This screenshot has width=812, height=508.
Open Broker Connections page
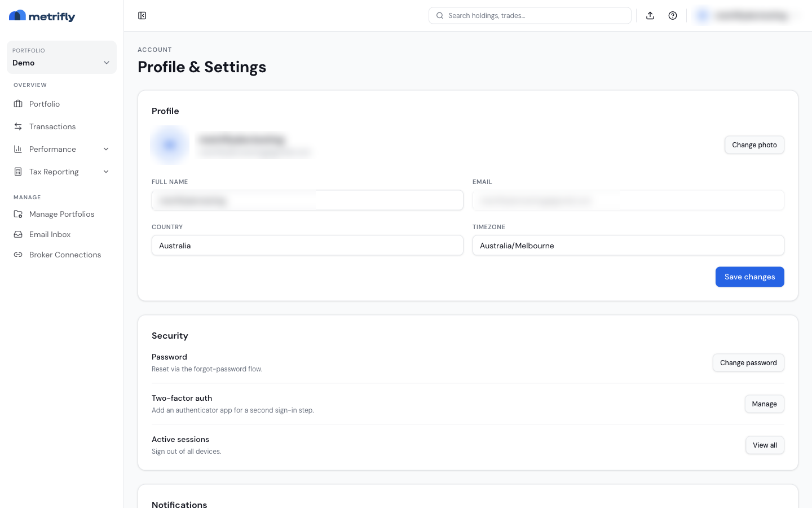[61, 255]
